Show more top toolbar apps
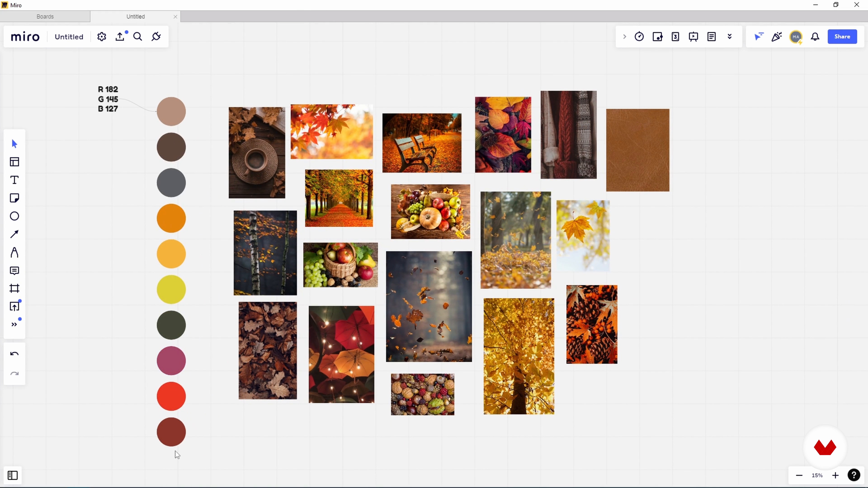This screenshot has width=868, height=488. 729,36
